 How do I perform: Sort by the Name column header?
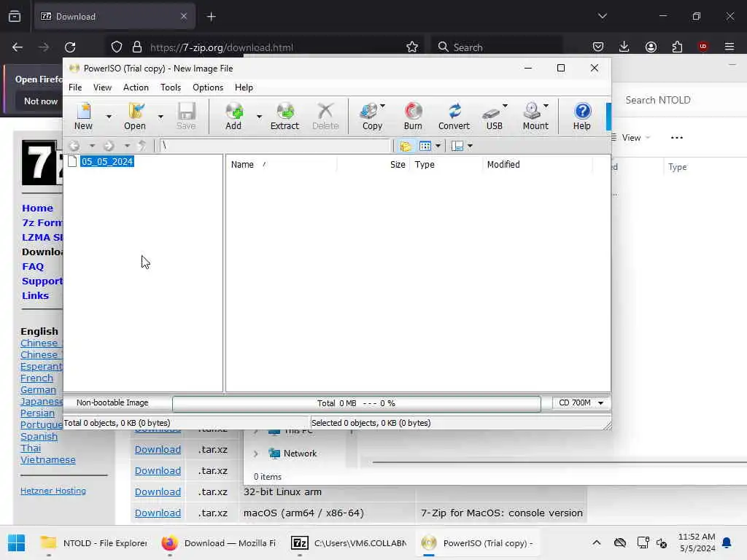point(281,164)
